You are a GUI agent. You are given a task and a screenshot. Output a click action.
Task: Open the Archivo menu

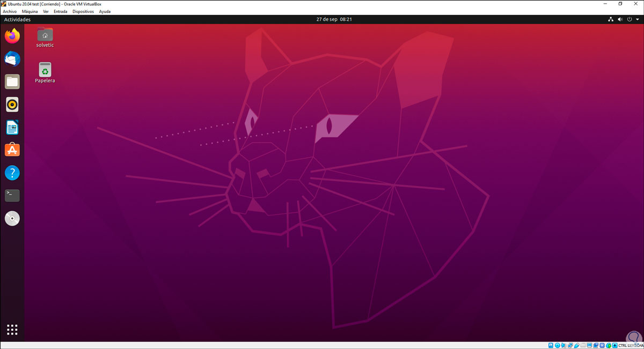click(x=10, y=11)
